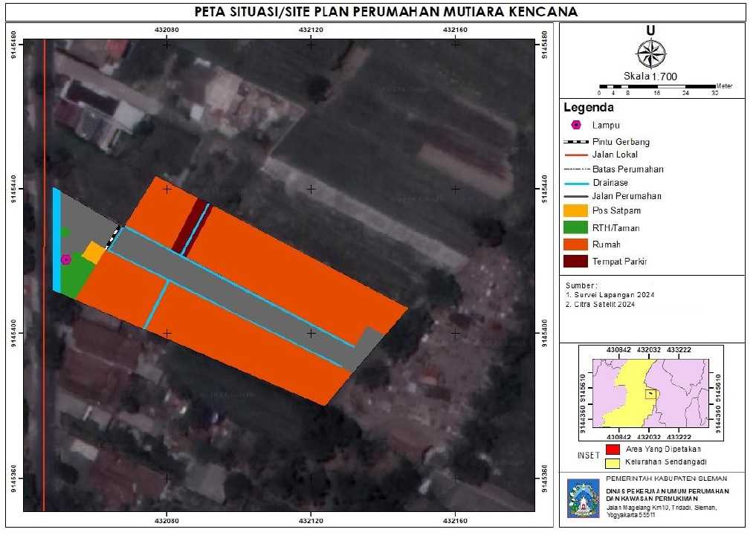Click the cyan Drainase line symbol in legend
This screenshot has width=756, height=538.
pos(576,184)
